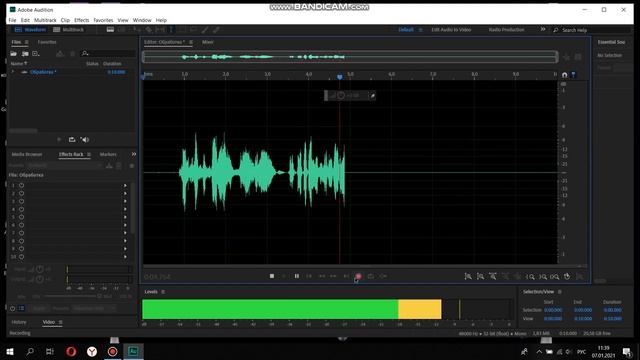Click Open File folder icon in Files panel

click(13, 53)
